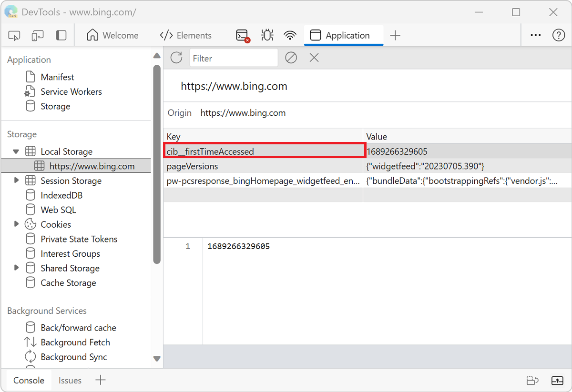Open a new tool tab with plus
572x392 pixels.
click(395, 35)
